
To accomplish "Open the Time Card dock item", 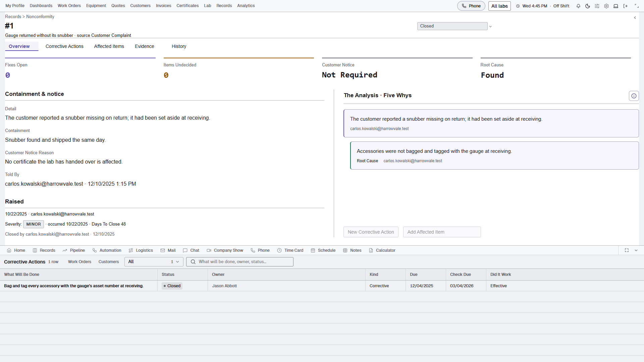I will point(290,250).
